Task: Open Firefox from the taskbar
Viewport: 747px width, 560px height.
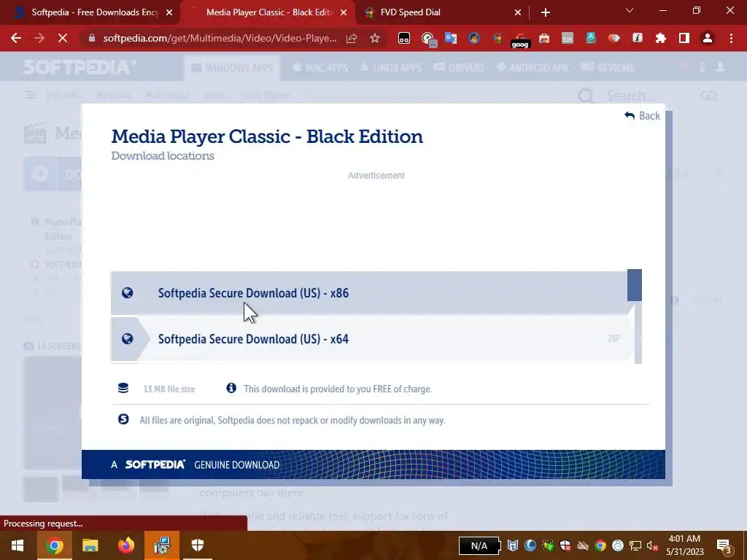Action: click(125, 545)
